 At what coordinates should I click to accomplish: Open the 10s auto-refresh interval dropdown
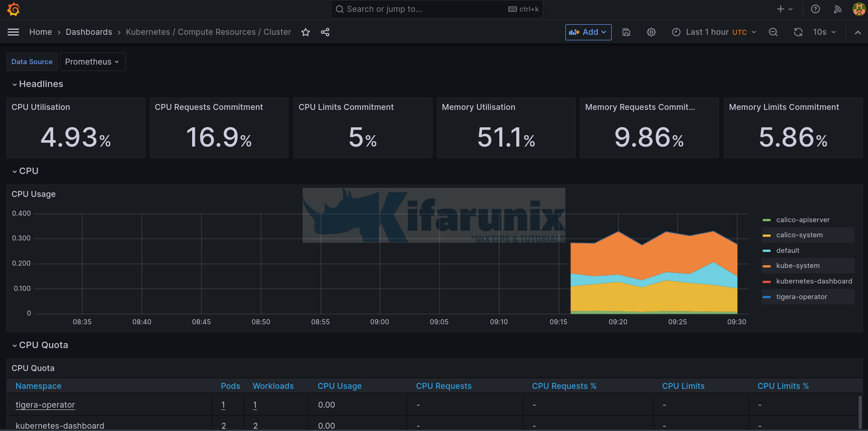tap(824, 32)
